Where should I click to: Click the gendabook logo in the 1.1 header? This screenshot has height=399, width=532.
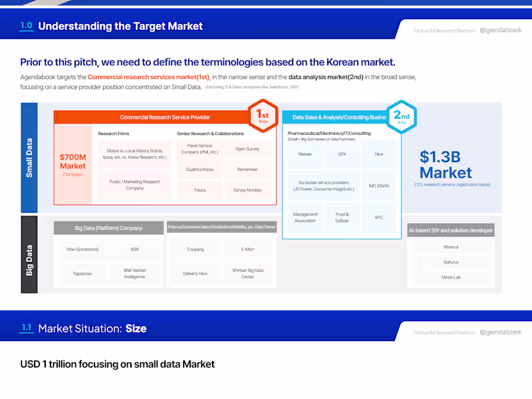(x=501, y=332)
